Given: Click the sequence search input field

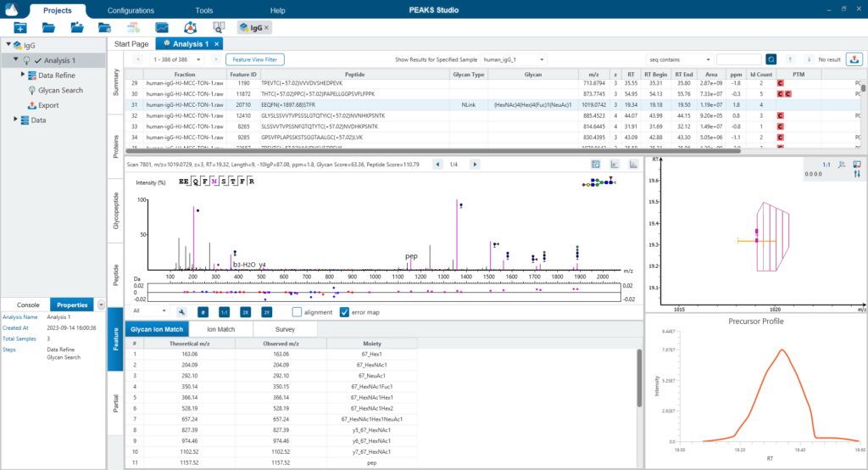Looking at the screenshot, I should 737,59.
